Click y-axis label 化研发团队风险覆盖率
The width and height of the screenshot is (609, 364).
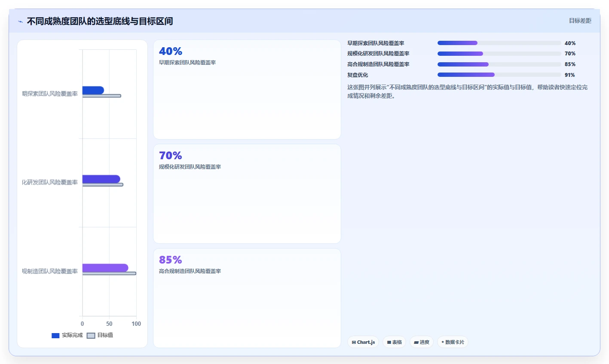coord(50,182)
